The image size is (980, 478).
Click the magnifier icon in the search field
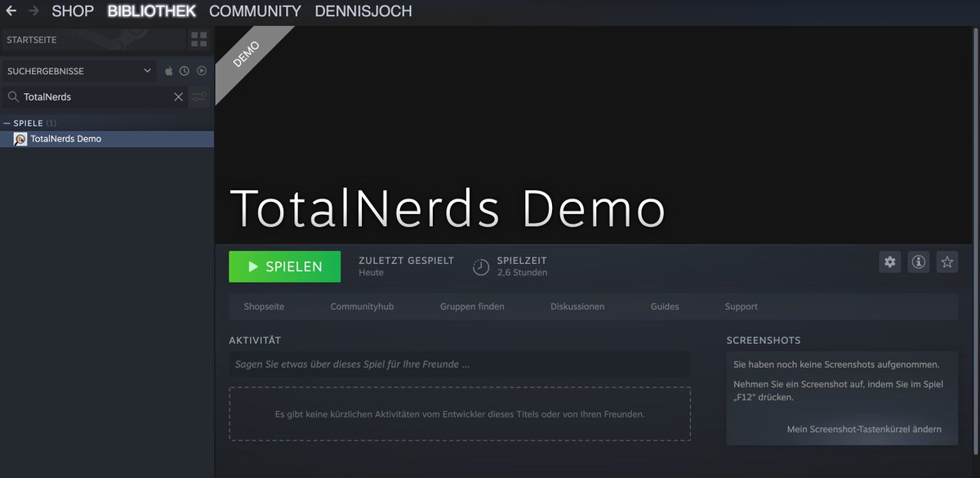pyautogui.click(x=13, y=96)
